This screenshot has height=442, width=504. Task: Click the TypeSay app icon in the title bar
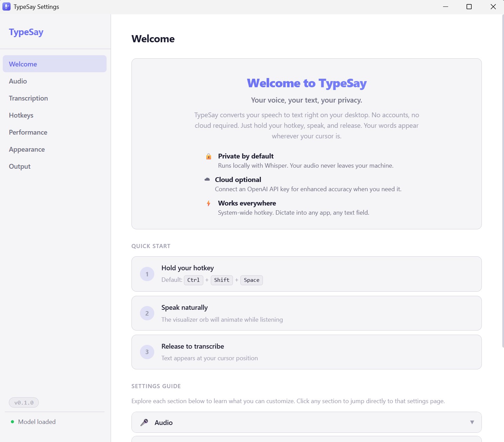6,6
